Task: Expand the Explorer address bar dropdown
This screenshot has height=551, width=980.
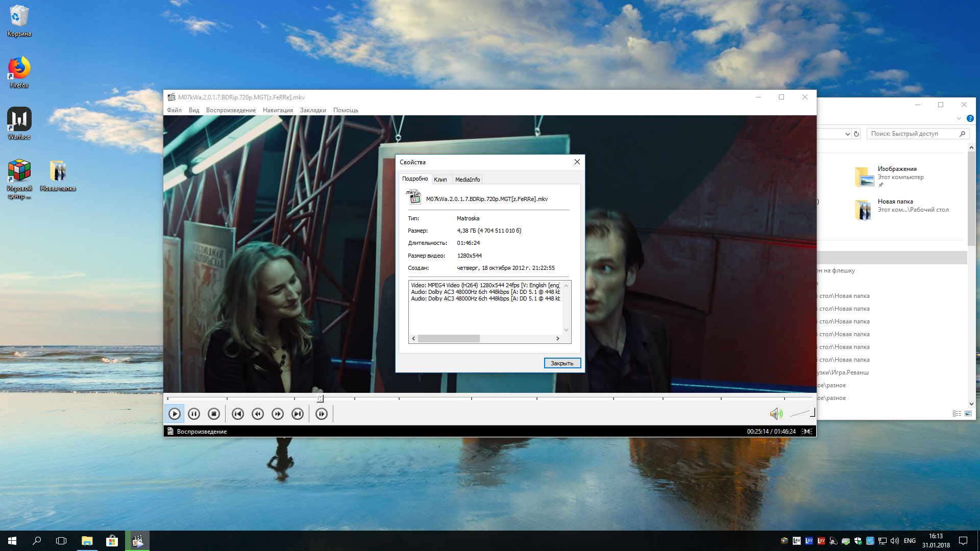Action: (847, 134)
